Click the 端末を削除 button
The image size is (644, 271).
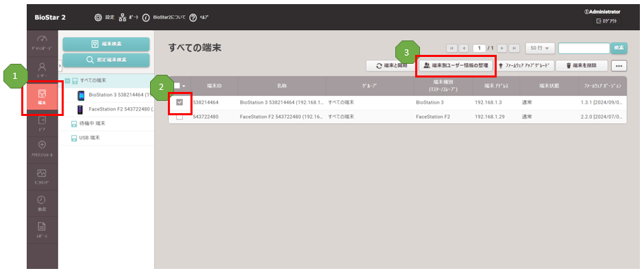click(582, 66)
